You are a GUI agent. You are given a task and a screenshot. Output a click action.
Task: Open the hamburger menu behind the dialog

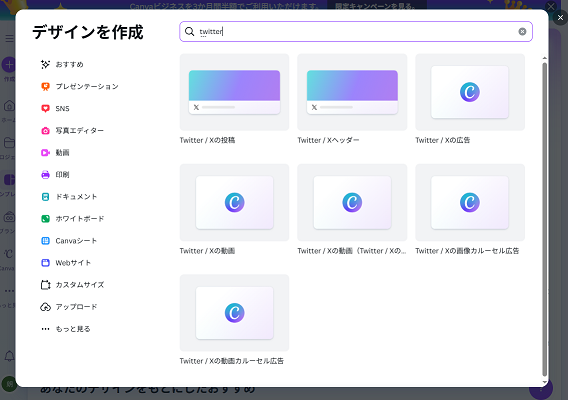click(9, 38)
